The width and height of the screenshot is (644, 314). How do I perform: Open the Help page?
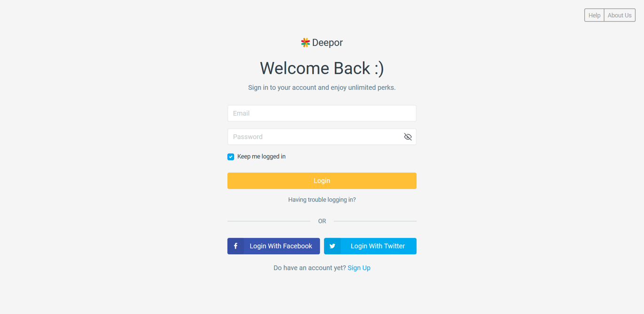pos(594,15)
